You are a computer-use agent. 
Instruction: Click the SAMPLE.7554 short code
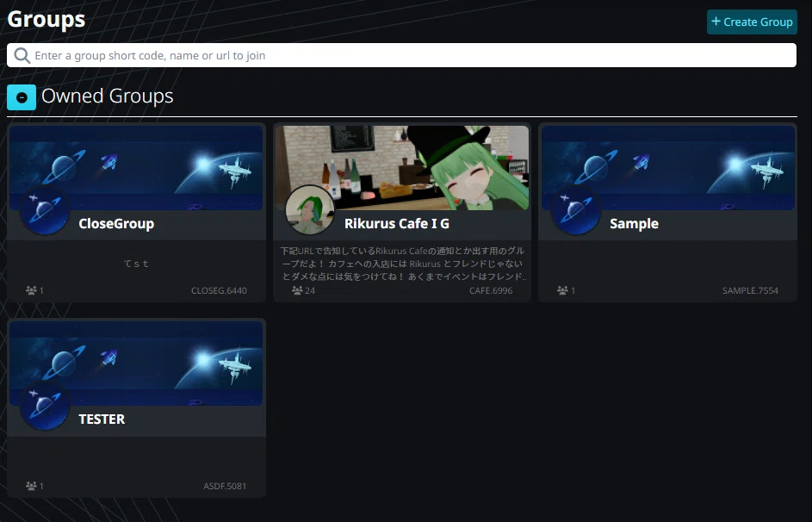click(750, 290)
